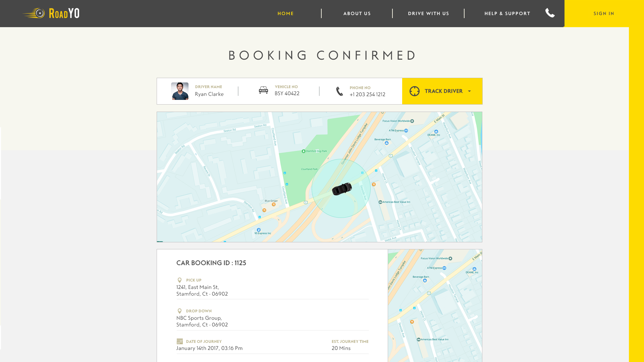Screen dimensions: 644x362
Task: Click estimated journey time 20 Mins
Action: point(341,348)
